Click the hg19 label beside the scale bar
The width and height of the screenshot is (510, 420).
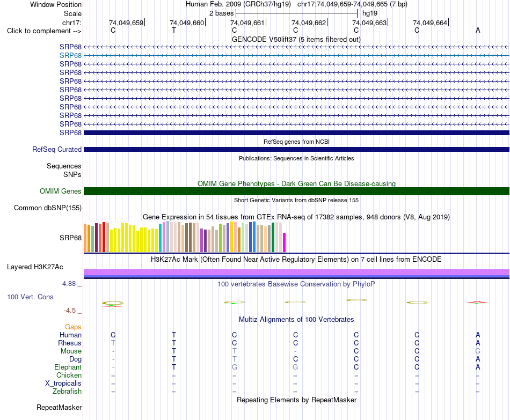point(370,13)
